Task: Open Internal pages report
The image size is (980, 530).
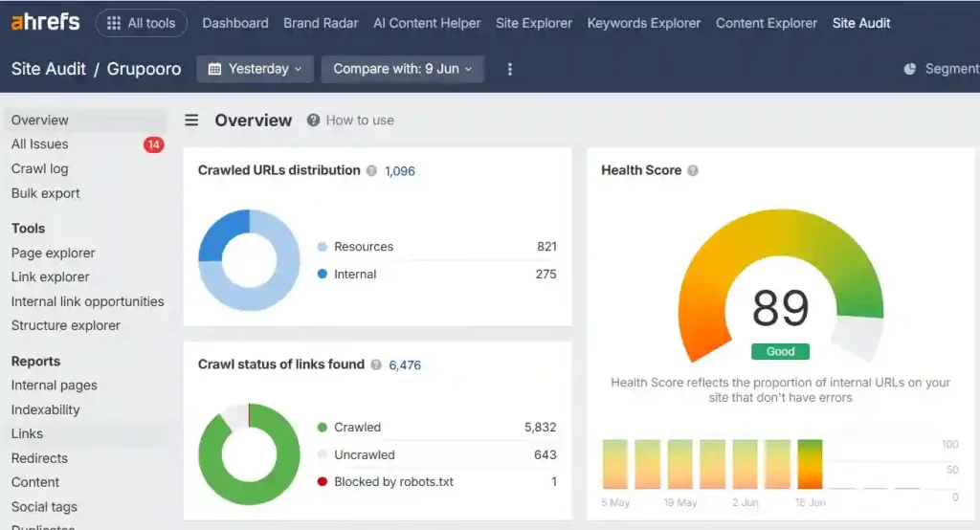Action: (54, 385)
